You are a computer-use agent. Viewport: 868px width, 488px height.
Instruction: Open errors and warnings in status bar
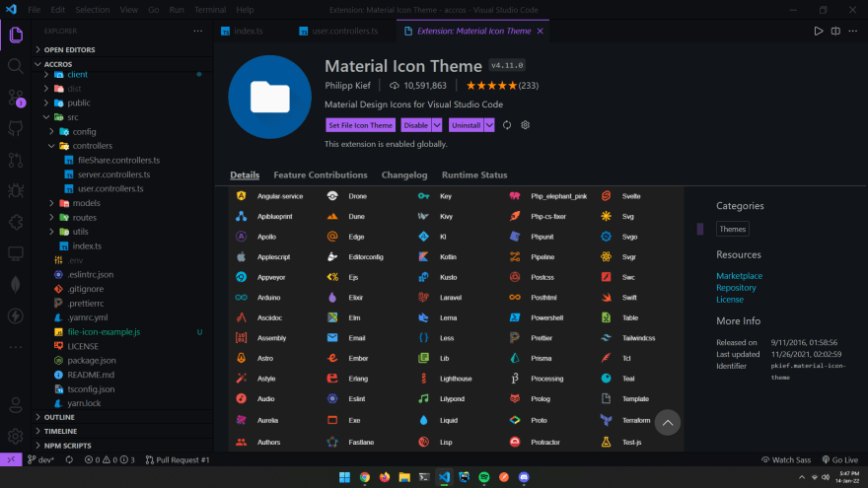[109, 459]
